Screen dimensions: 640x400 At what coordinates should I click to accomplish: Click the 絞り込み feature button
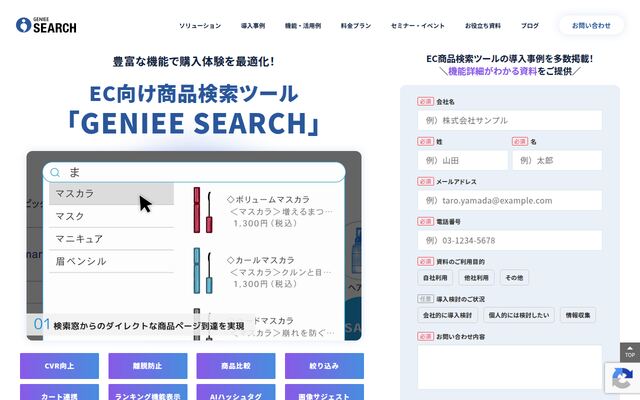click(x=324, y=366)
